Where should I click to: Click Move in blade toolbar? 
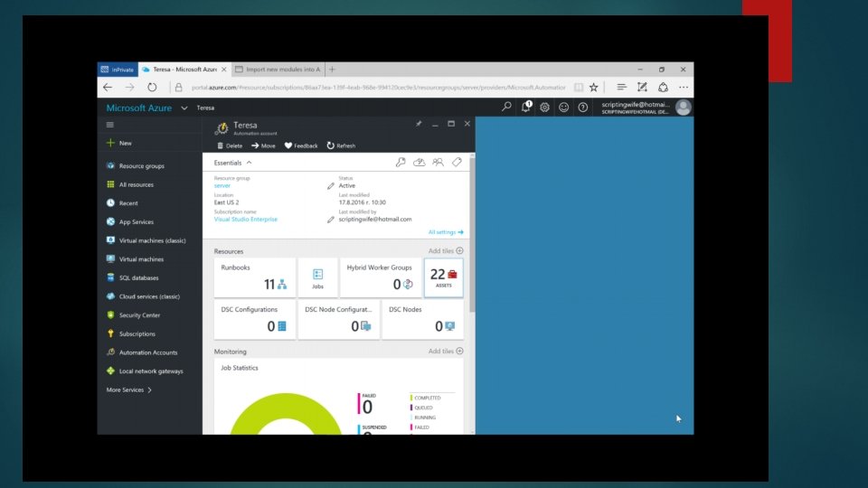tap(263, 146)
